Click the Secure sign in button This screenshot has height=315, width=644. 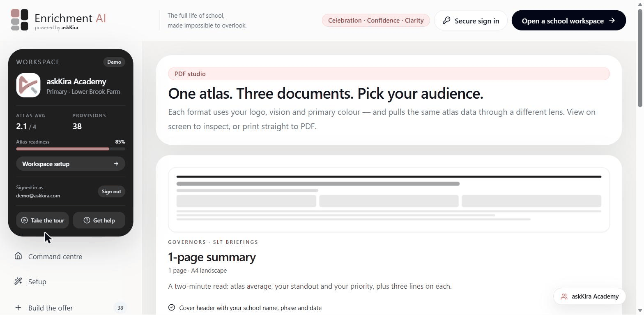point(471,21)
